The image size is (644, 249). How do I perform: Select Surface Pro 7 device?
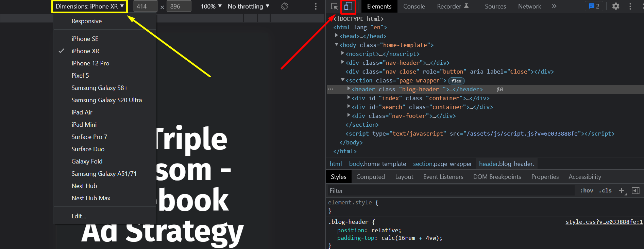pyautogui.click(x=105, y=137)
